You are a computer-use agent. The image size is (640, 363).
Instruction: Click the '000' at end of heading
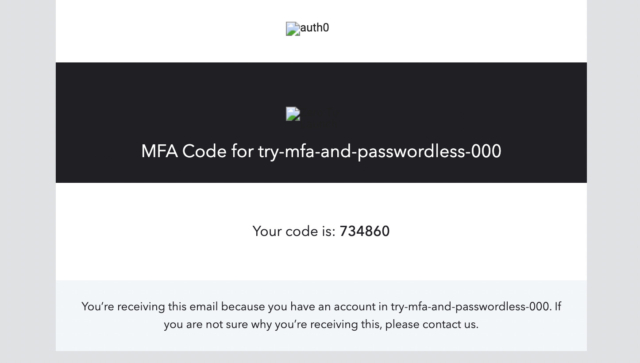[x=486, y=151]
